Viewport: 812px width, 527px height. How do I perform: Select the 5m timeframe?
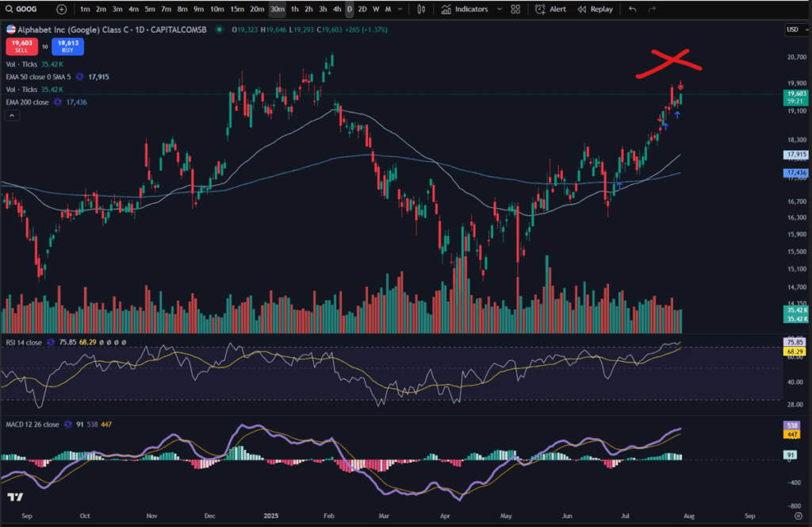(x=150, y=10)
